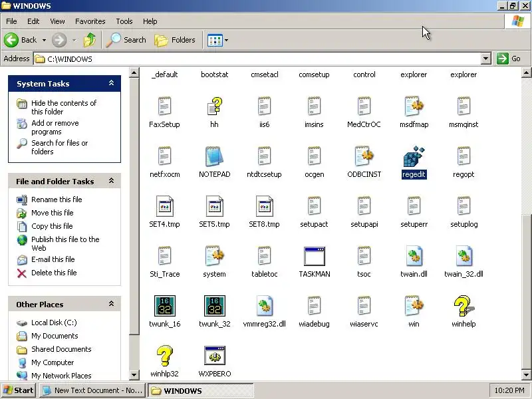Select the NOTEPAD application icon
532x399 pixels.
tap(214, 156)
